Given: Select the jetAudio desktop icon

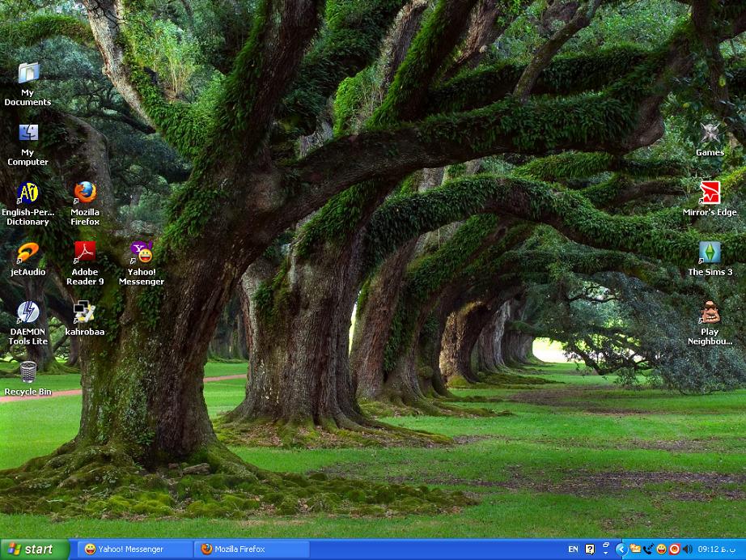Looking at the screenshot, I should click(x=28, y=252).
